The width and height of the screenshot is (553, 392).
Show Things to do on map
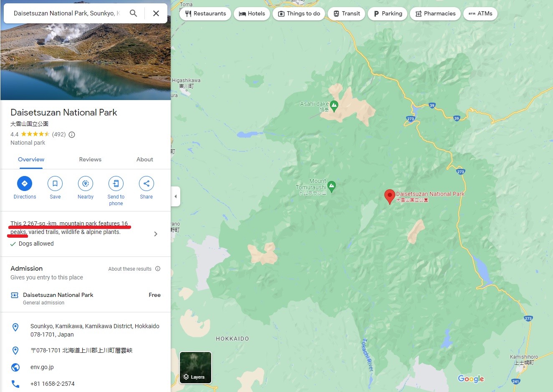click(x=299, y=14)
